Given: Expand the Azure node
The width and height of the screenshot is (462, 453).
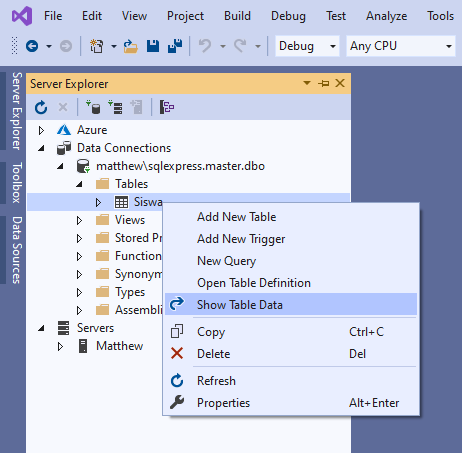Looking at the screenshot, I should (x=41, y=130).
